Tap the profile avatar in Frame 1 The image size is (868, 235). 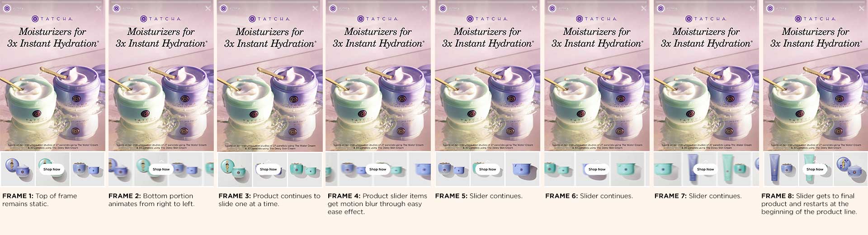(7, 8)
